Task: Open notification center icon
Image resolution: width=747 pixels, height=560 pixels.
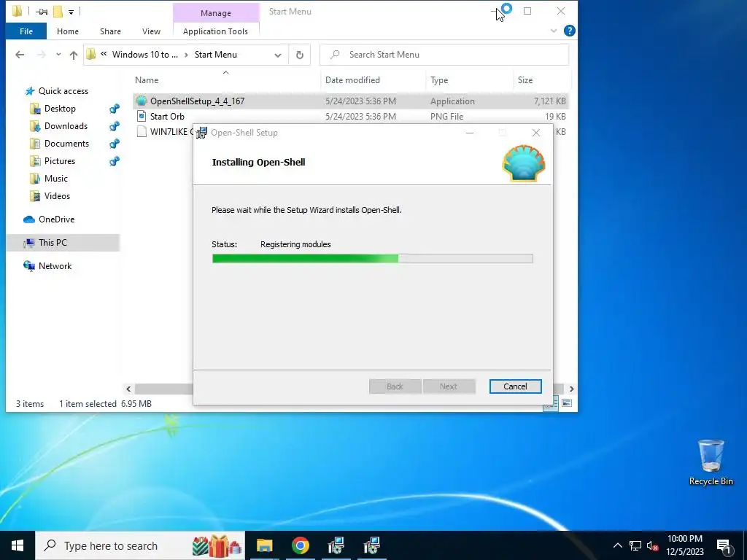Action: 724,546
